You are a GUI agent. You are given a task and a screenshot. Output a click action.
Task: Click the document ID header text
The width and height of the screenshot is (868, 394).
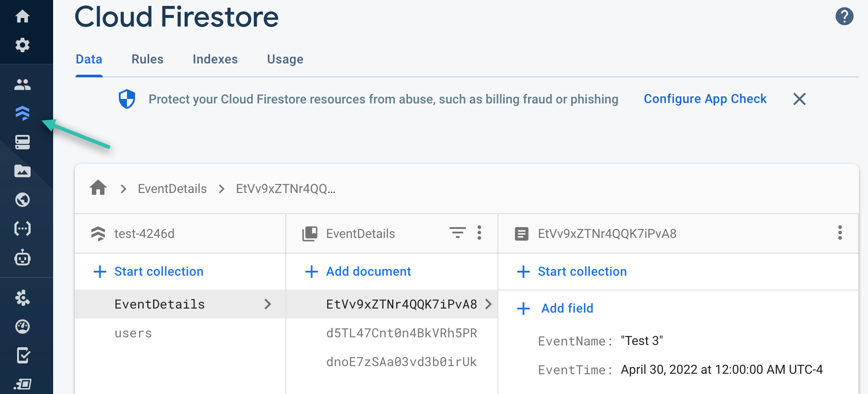click(607, 234)
